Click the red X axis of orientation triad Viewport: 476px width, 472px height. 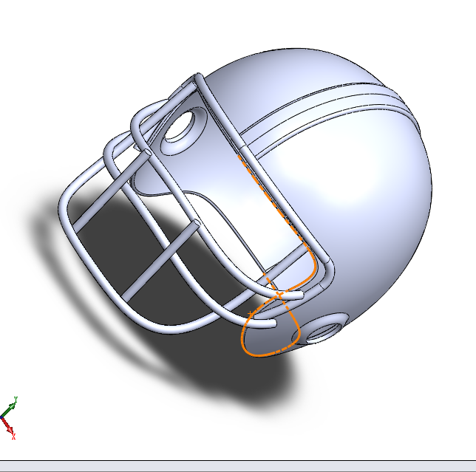click(7, 428)
